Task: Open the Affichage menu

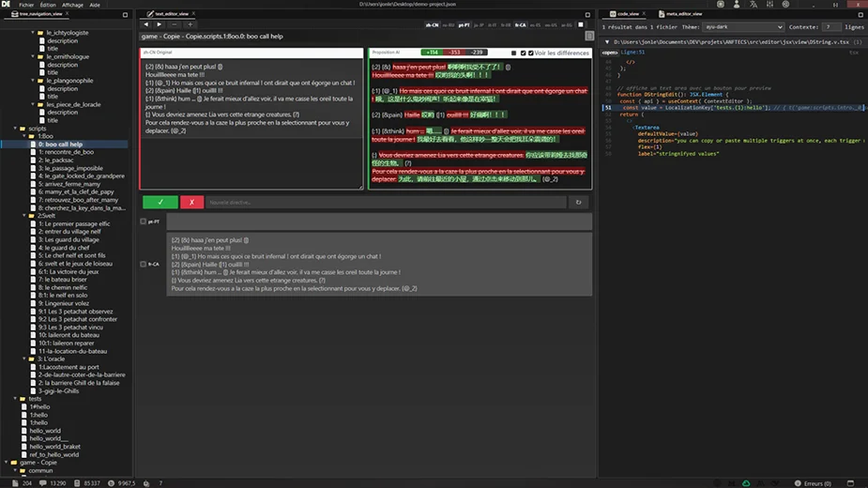Action: tap(72, 5)
